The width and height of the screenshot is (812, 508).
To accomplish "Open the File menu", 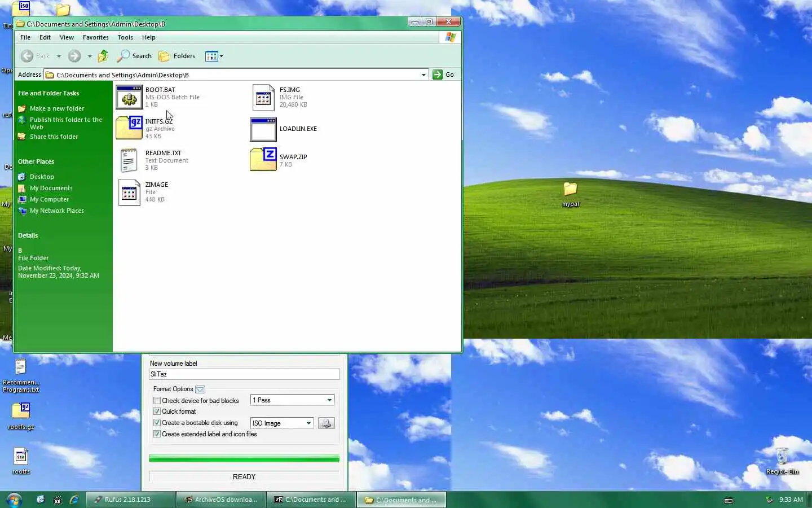I will pos(25,37).
